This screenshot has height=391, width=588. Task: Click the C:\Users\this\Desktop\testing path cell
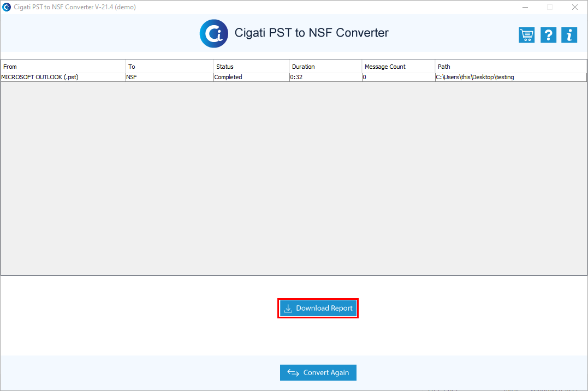point(511,77)
